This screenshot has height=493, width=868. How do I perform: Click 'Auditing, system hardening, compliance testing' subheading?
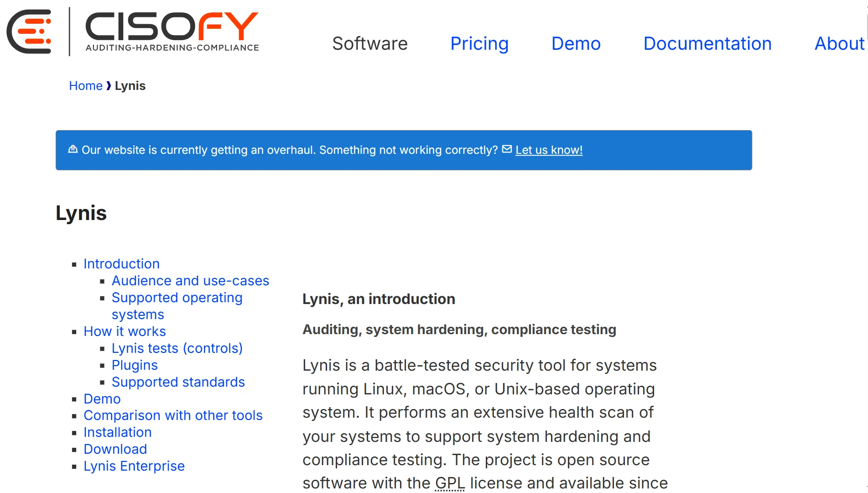point(459,330)
